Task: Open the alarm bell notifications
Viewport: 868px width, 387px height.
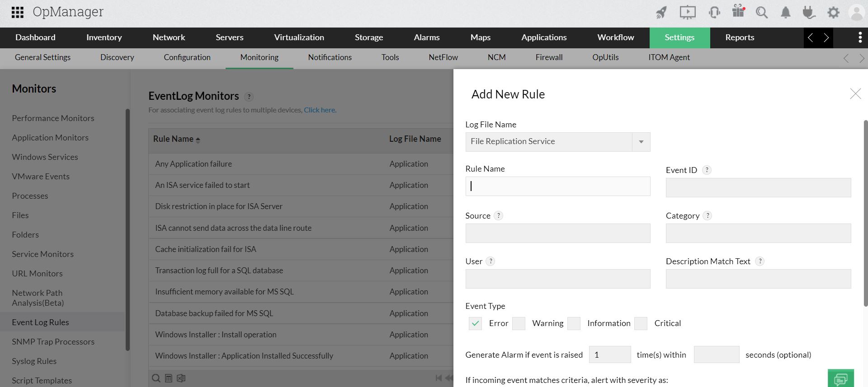Action: 786,12
